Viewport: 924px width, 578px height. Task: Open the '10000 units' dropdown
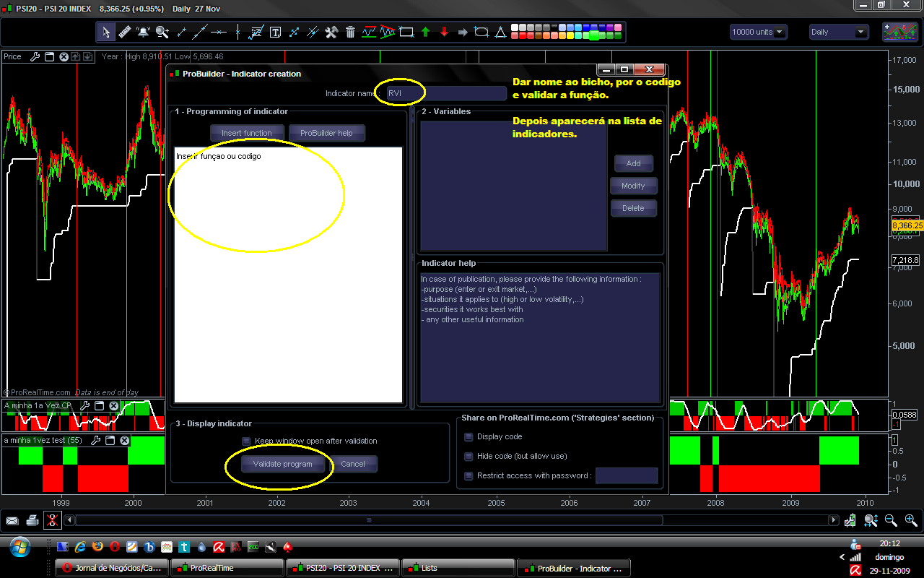point(758,32)
